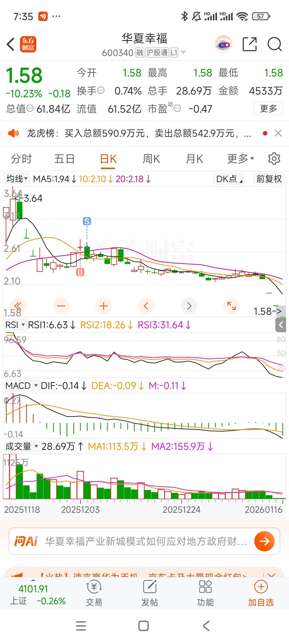Tap the MA5:1.94 moving average label
Image resolution: width=289 pixels, height=644 pixels.
[x=54, y=179]
